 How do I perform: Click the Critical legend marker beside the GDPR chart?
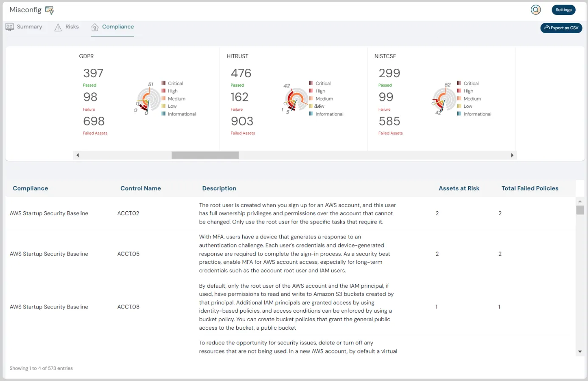point(162,83)
